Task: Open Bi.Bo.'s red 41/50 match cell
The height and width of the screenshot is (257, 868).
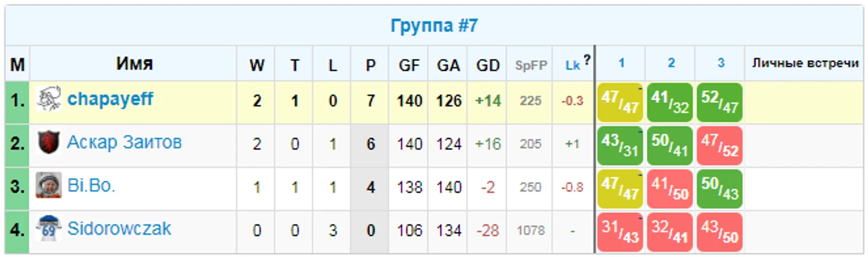Action: (x=669, y=188)
